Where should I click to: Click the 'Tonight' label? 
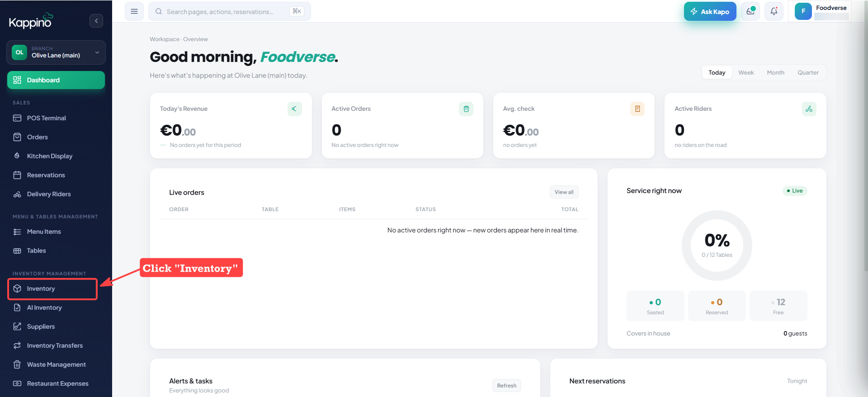pyautogui.click(x=797, y=381)
